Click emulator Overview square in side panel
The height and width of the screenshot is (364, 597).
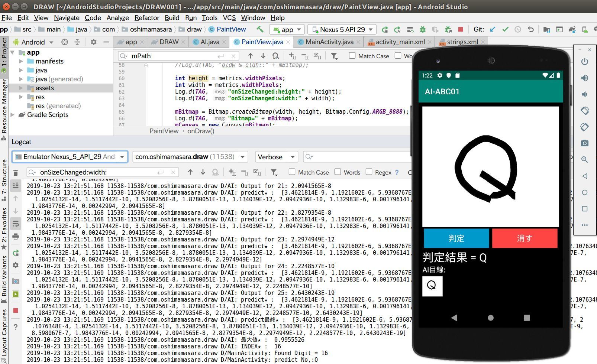tap(585, 209)
